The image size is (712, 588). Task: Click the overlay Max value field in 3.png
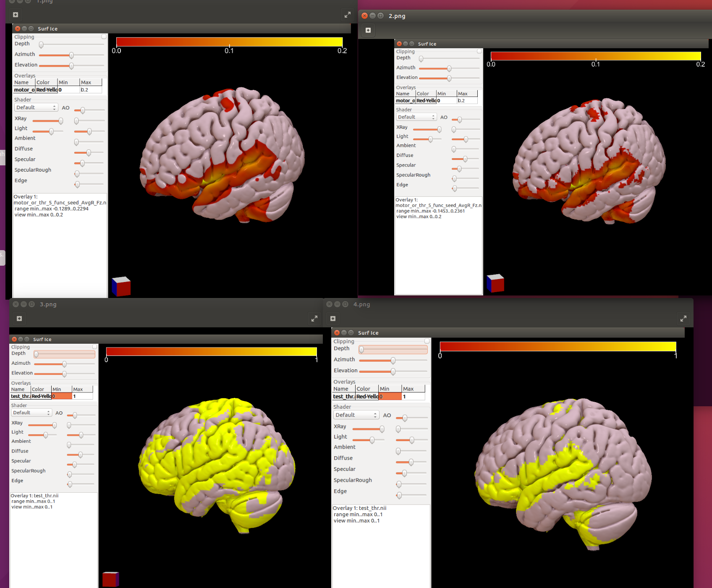pos(82,396)
